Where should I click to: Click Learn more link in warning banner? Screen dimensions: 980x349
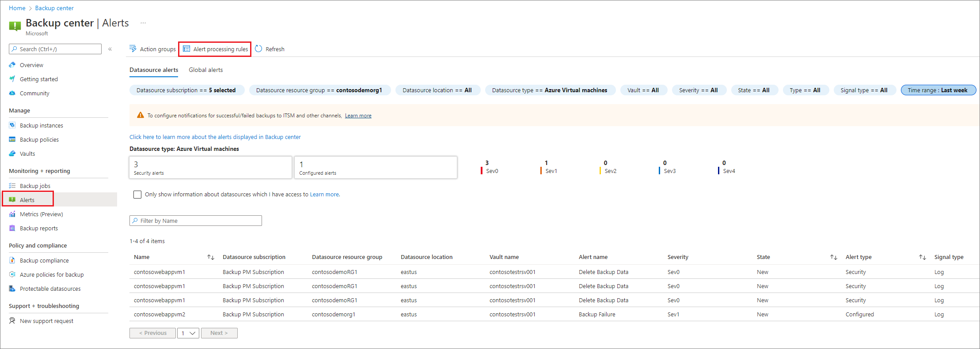(x=358, y=116)
